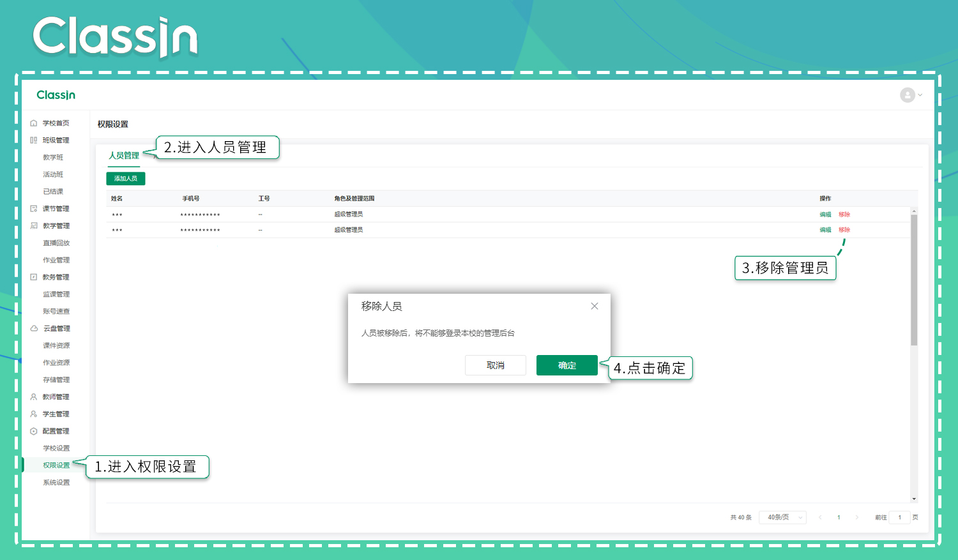Click the 权限设置 page title
This screenshot has width=958, height=560.
pos(113,125)
